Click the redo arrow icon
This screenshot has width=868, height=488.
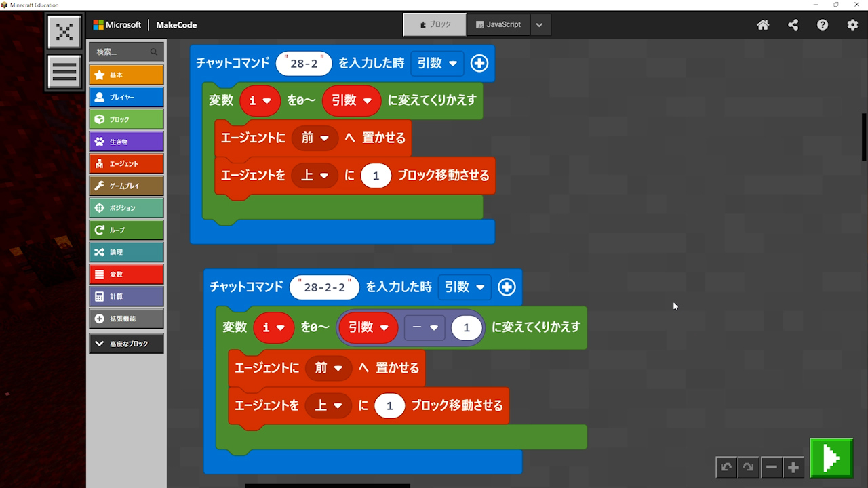point(748,467)
